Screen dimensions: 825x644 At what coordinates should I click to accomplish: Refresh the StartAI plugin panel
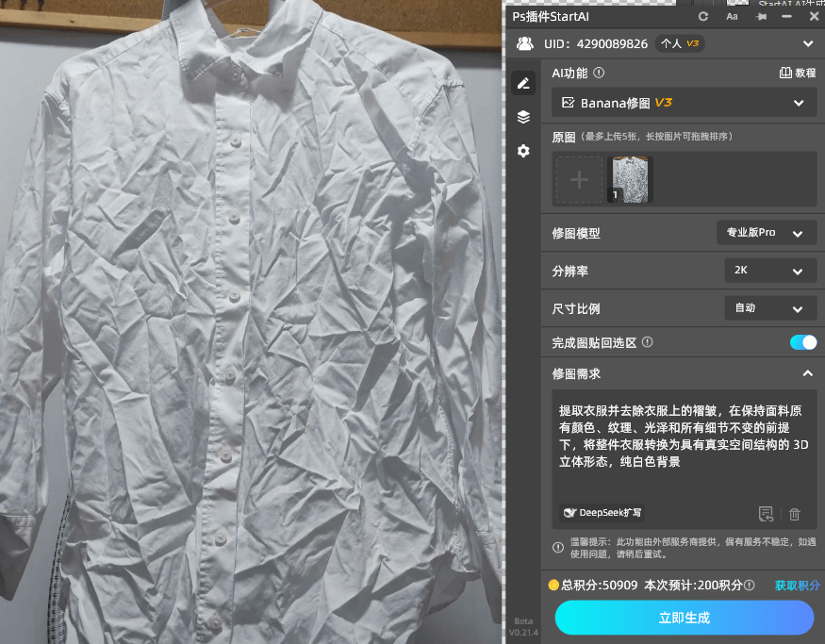coord(703,16)
